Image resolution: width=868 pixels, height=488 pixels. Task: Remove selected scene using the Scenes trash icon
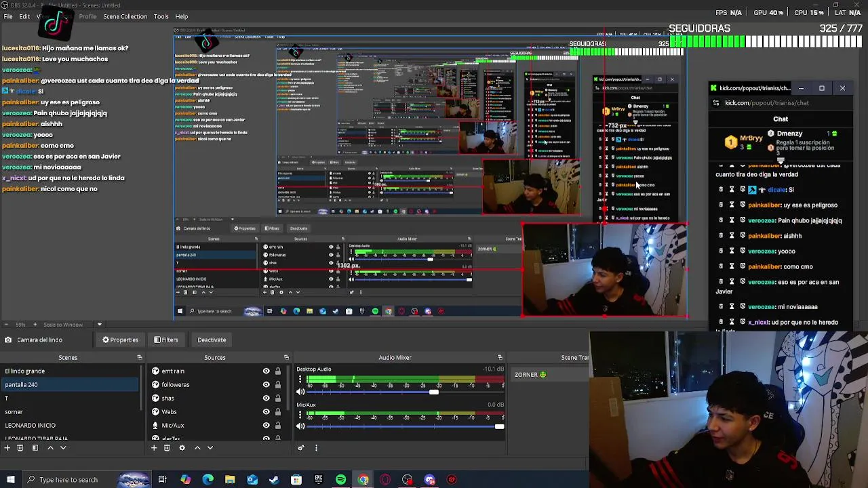[x=20, y=448]
